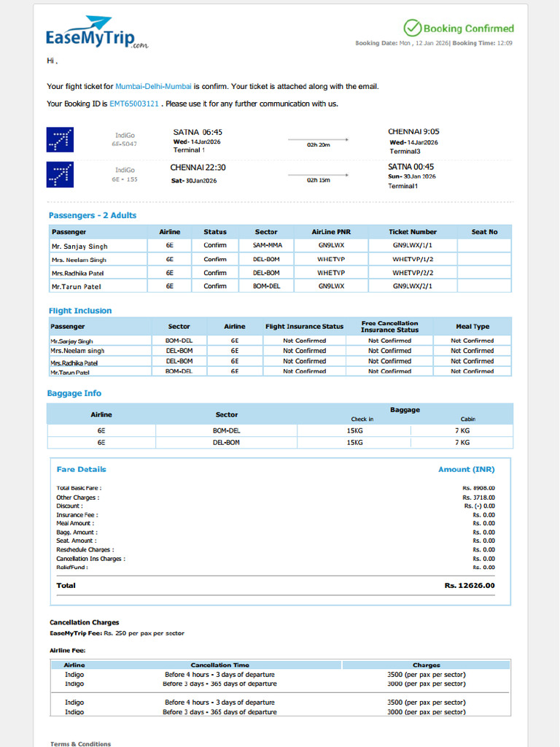Image resolution: width=560 pixels, height=747 pixels.
Task: Click the EaseMyTrip.com logo
Action: (97, 32)
